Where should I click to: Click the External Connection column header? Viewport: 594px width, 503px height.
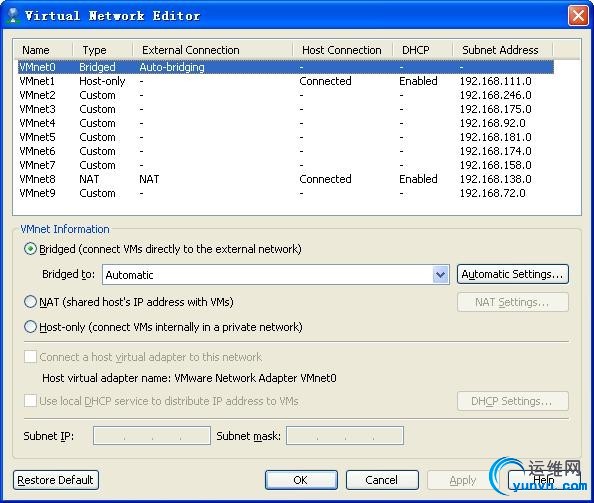213,50
